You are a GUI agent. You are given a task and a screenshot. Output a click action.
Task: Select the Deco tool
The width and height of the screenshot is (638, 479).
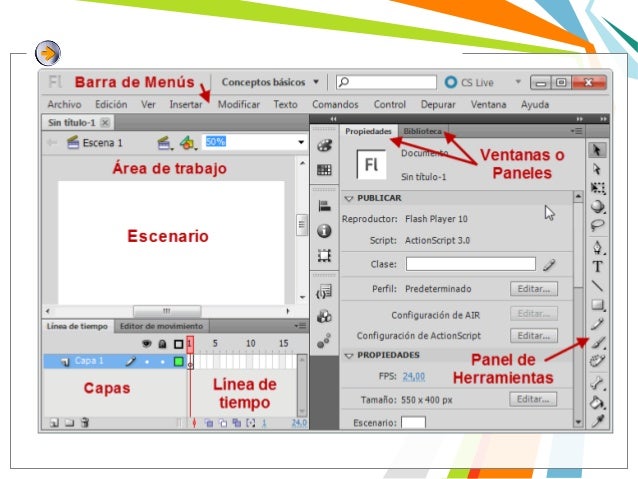(x=597, y=361)
